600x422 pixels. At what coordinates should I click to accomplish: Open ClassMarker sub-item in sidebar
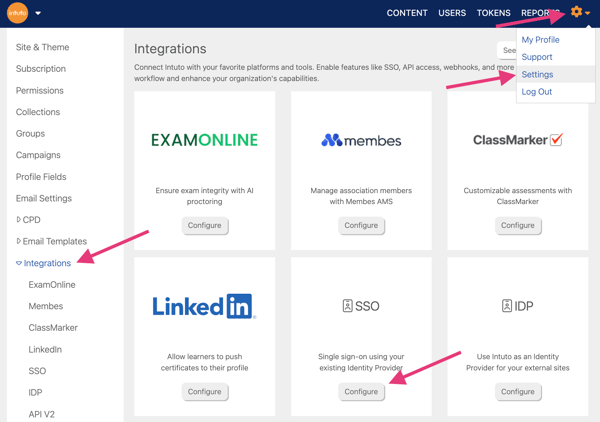click(53, 328)
